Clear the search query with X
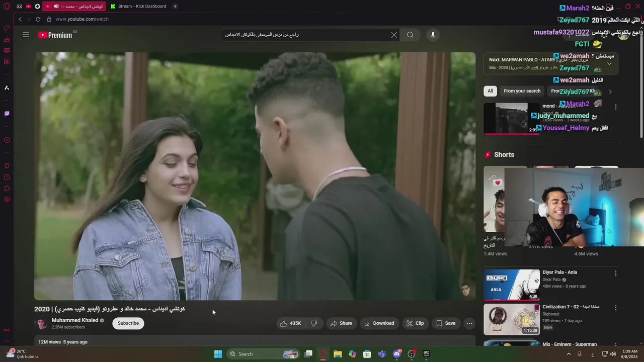The image size is (644, 362). [x=394, y=35]
